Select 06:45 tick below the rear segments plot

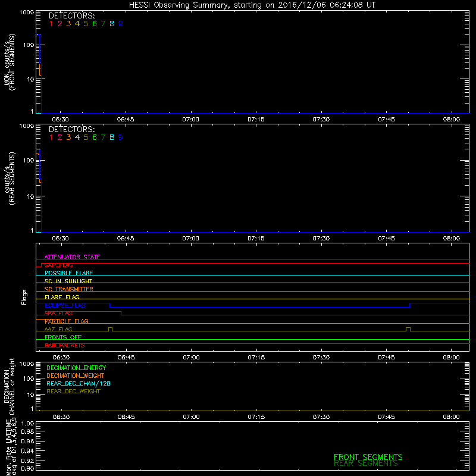click(126, 239)
